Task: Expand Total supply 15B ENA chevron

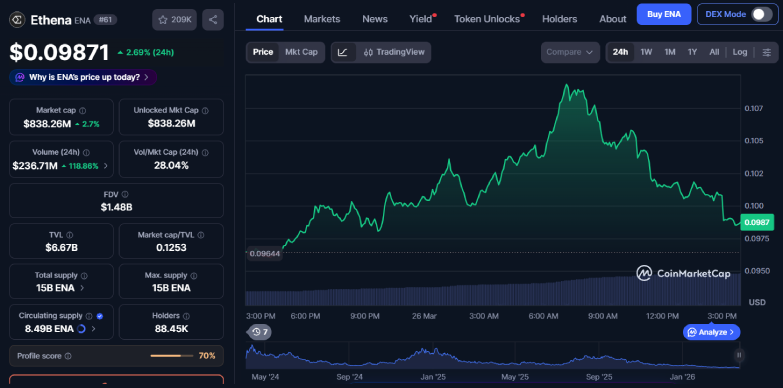Action: click(82, 288)
